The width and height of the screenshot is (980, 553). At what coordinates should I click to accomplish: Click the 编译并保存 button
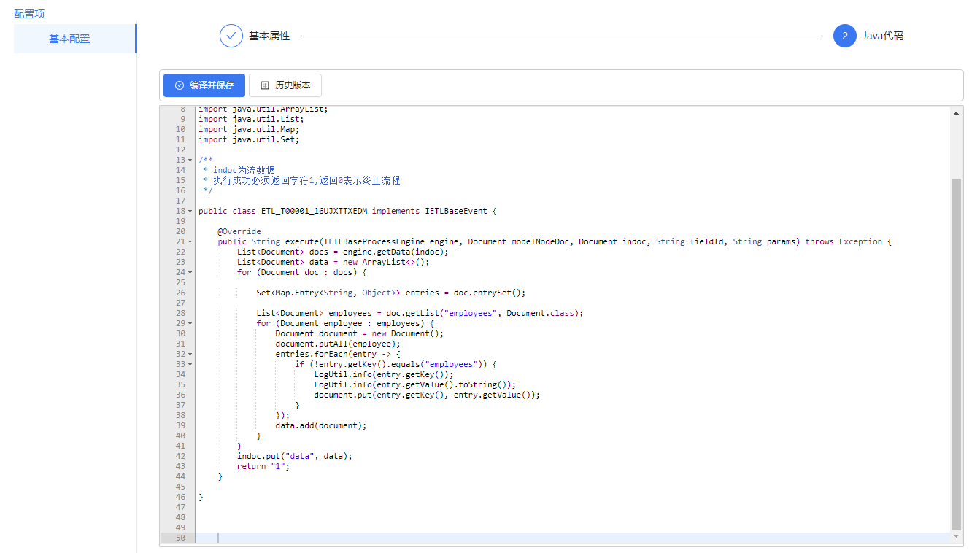point(204,85)
